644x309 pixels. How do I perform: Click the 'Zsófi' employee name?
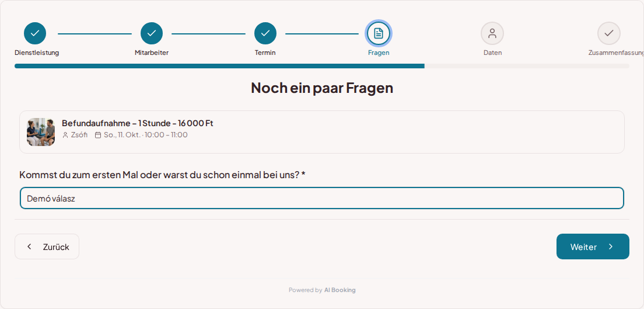coord(79,135)
